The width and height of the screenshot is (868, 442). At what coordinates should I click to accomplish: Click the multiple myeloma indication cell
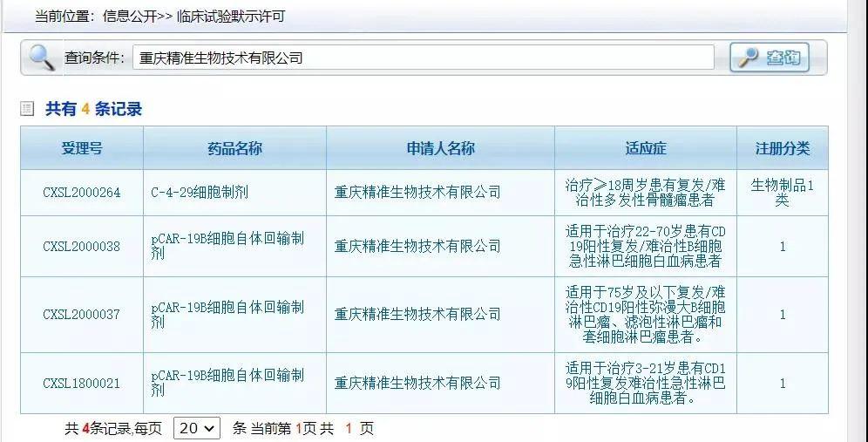(645, 193)
